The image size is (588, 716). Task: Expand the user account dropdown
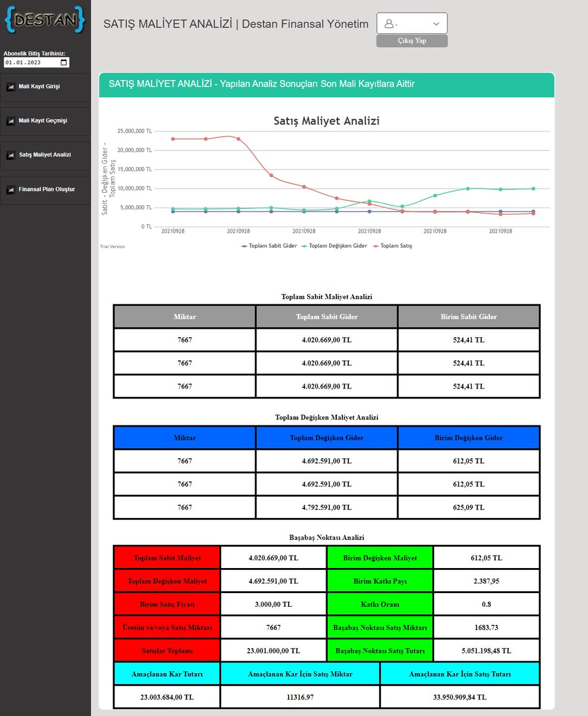point(436,24)
